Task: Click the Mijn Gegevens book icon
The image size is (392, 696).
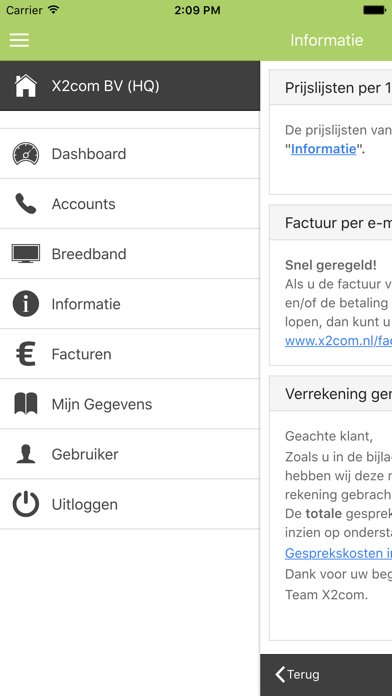Action: tap(26, 404)
